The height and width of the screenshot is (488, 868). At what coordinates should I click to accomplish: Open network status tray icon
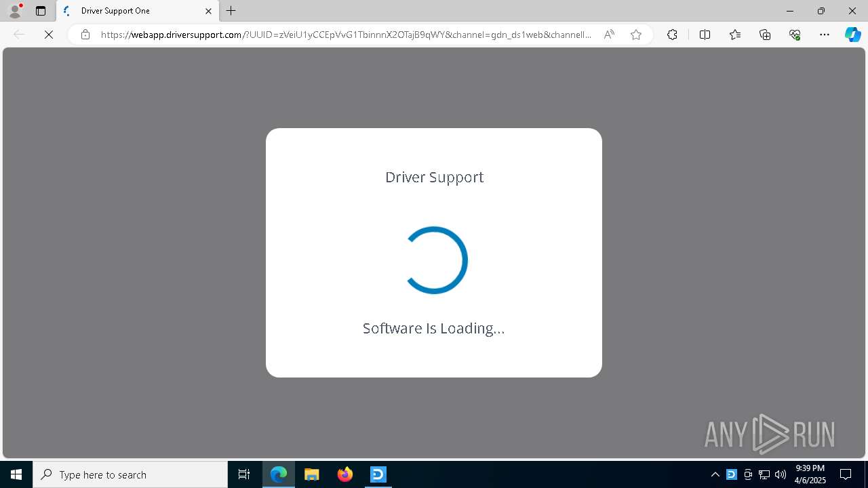pyautogui.click(x=764, y=474)
